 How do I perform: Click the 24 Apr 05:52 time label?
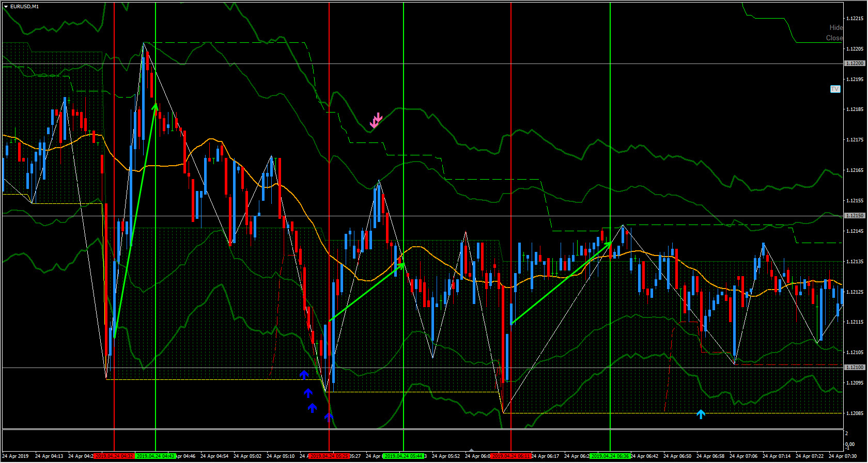446,456
